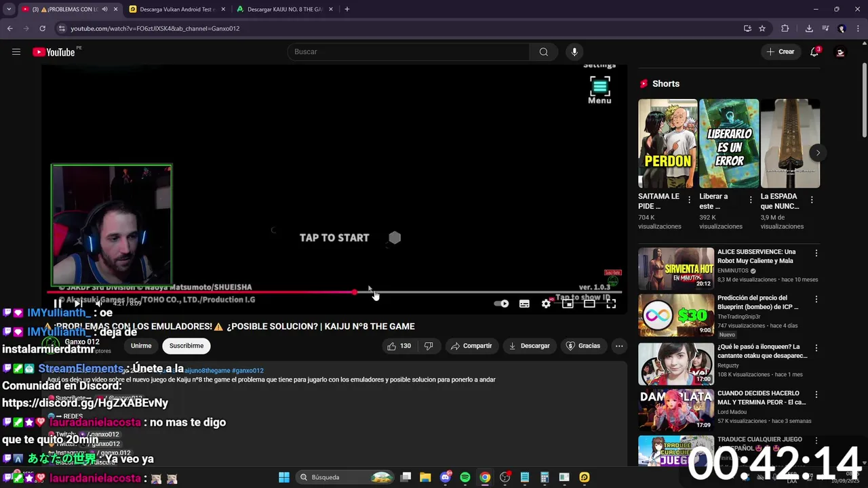Open Short 'SAITAMA LE PIDE' thumbnail
The width and height of the screenshot is (868, 488).
pyautogui.click(x=667, y=144)
